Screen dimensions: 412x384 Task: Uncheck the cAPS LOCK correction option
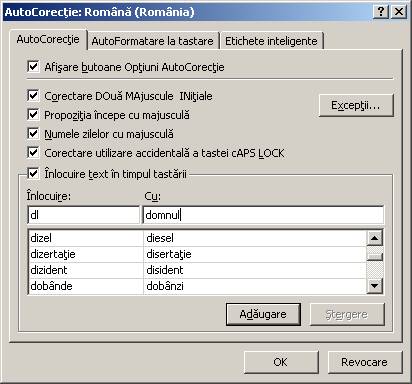(x=33, y=153)
